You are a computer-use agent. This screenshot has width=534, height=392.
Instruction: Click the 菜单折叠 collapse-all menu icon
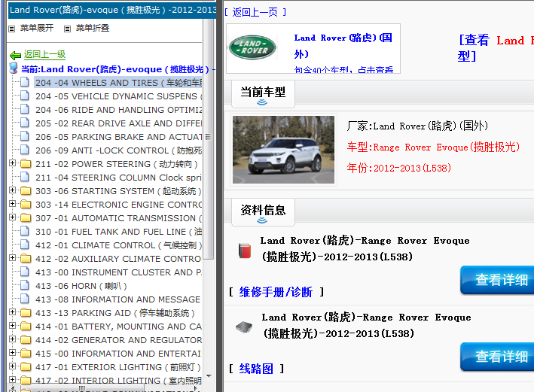(68, 29)
